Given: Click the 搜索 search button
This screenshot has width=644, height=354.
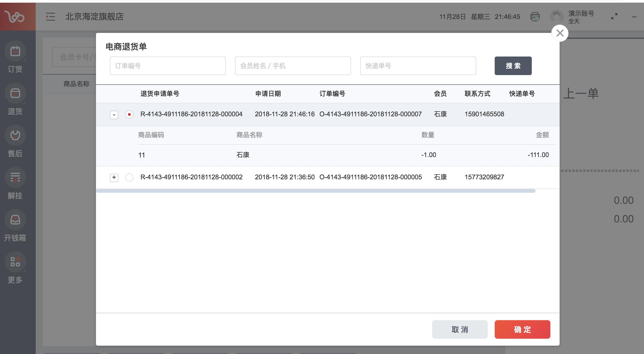Looking at the screenshot, I should [x=513, y=66].
